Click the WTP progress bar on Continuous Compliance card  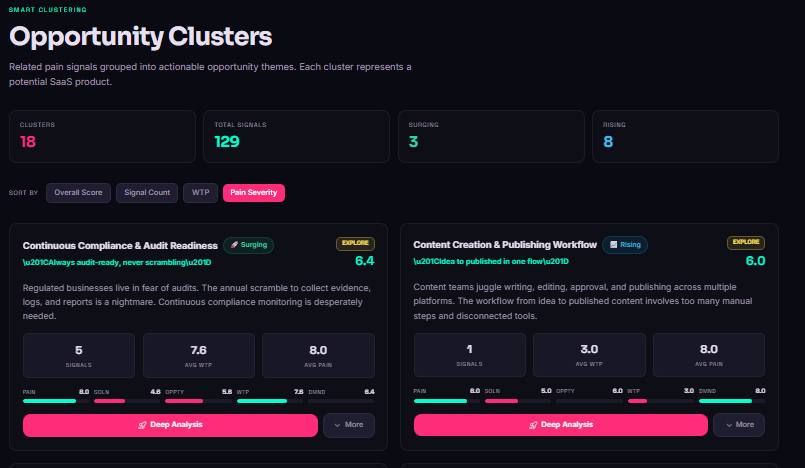click(270, 401)
